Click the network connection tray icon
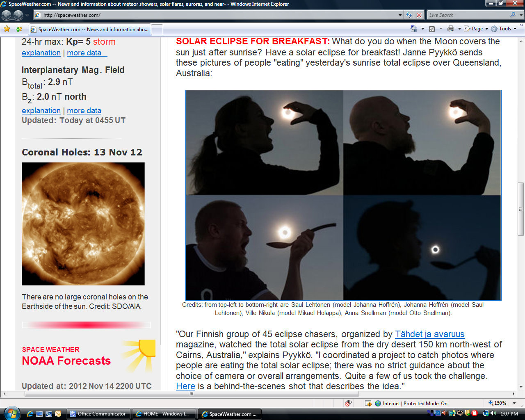 tap(486, 413)
